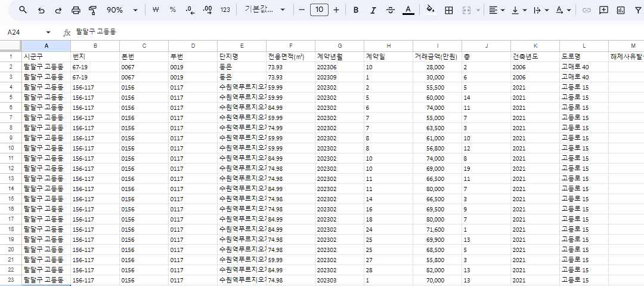Open vertical align dropdown
The width and height of the screenshot is (644, 286).
(x=519, y=10)
